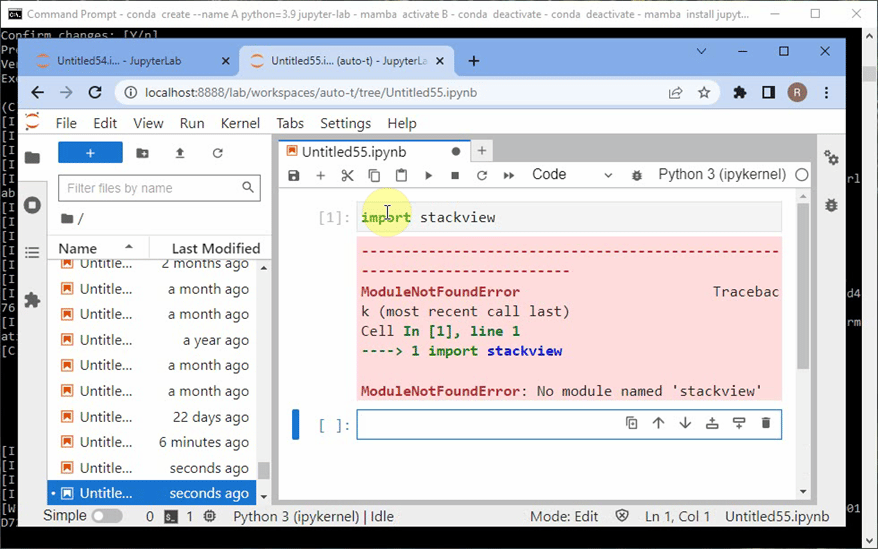Interrupt the kernel with the stop icon
878x549 pixels.
tap(455, 175)
